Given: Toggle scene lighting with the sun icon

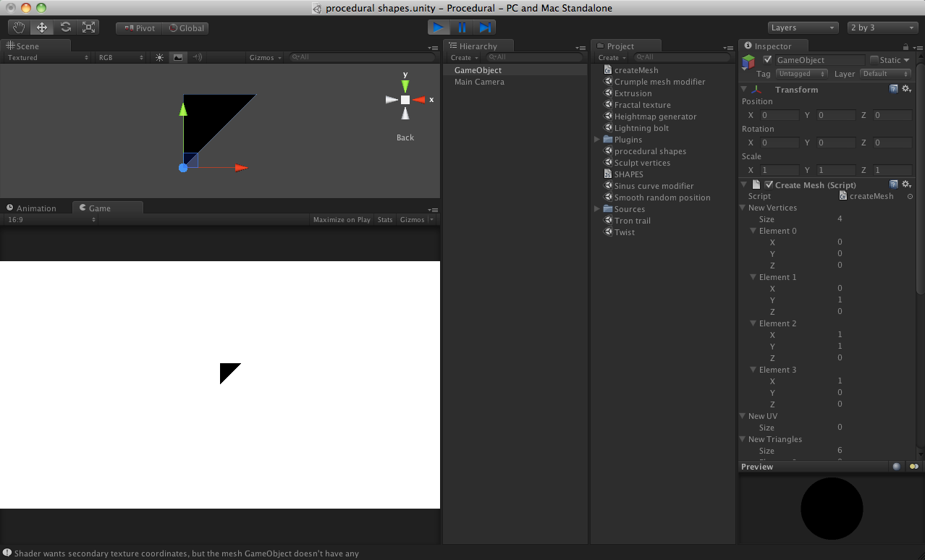Looking at the screenshot, I should pos(159,57).
